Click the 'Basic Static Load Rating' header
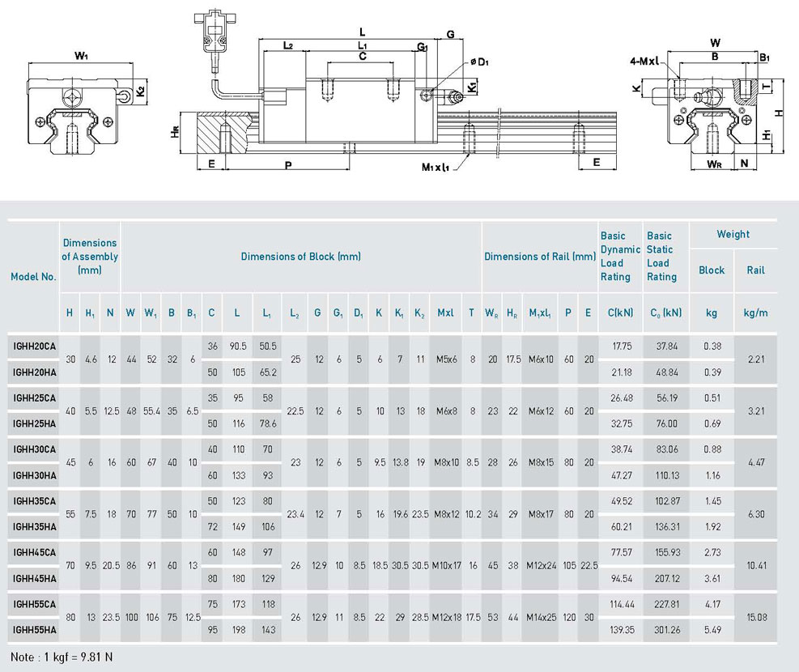Screen dimensions: 799x672 [x=662, y=257]
